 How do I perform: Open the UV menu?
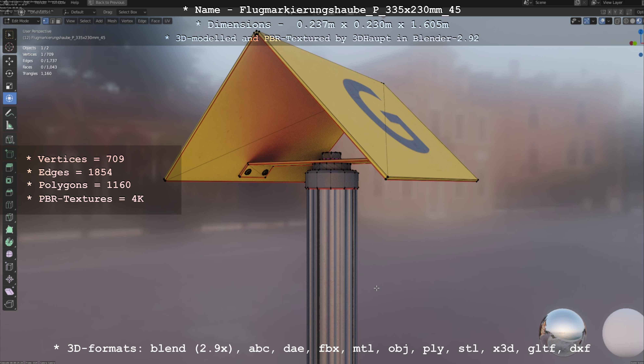(x=167, y=21)
